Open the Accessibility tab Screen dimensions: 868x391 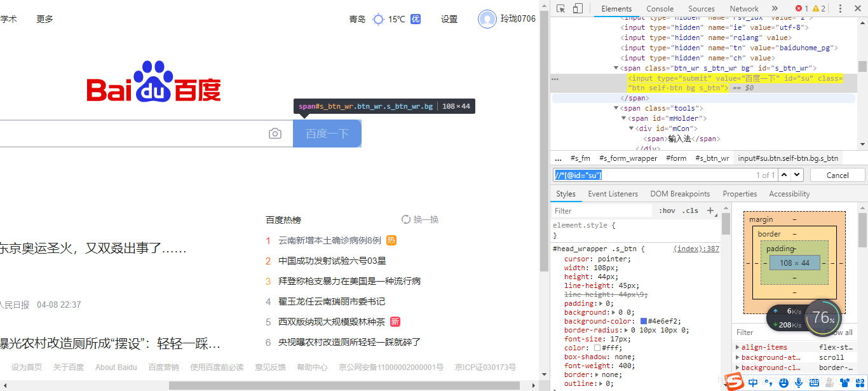pyautogui.click(x=789, y=194)
